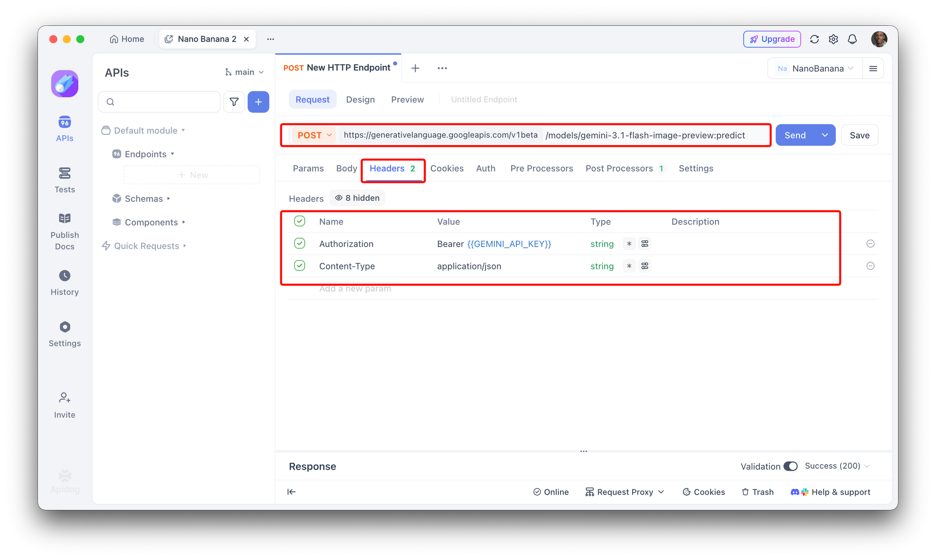This screenshot has height=560, width=936.
Task: Open the APIs sidebar section
Action: click(65, 129)
